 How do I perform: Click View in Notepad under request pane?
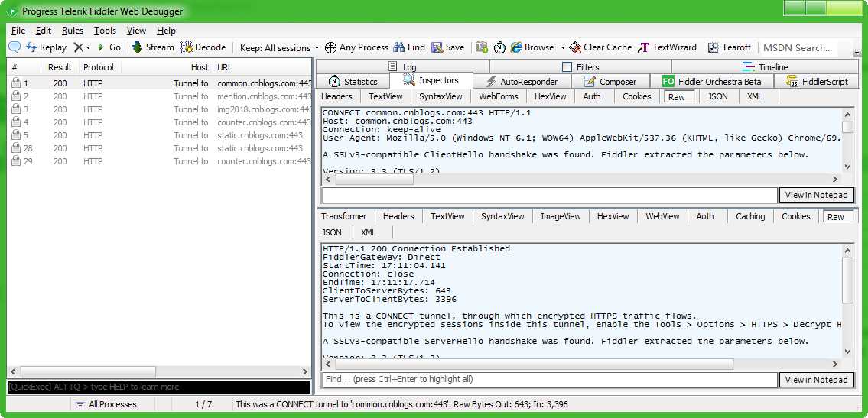pyautogui.click(x=817, y=195)
